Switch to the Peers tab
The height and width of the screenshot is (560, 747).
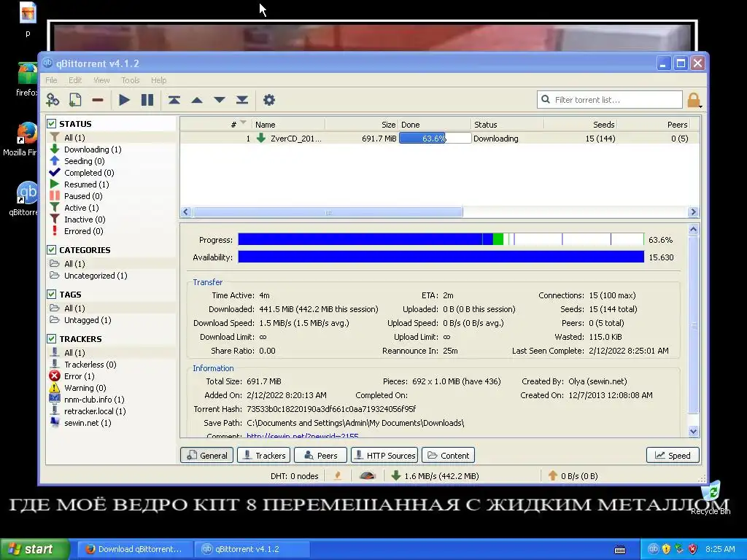[321, 455]
